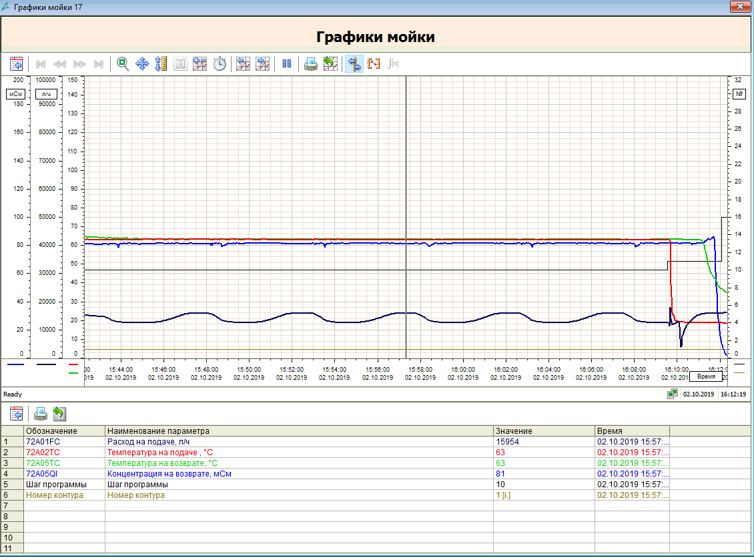The height and width of the screenshot is (560, 754).
Task: Click the printer icon above parameter table
Action: click(x=41, y=414)
